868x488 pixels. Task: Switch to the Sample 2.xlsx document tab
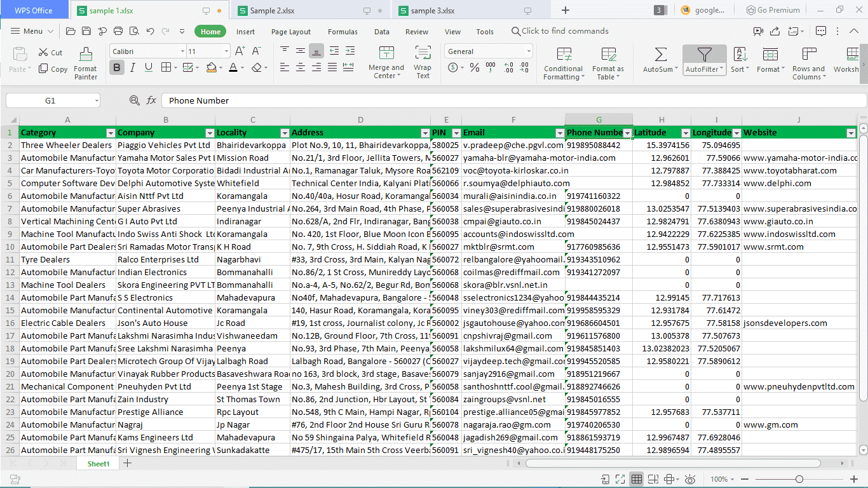tap(311, 10)
